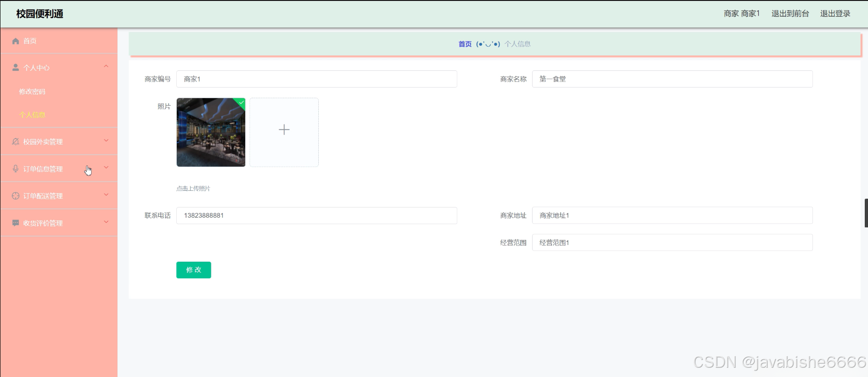Expand the 收货评价管理 chevron

click(106, 222)
